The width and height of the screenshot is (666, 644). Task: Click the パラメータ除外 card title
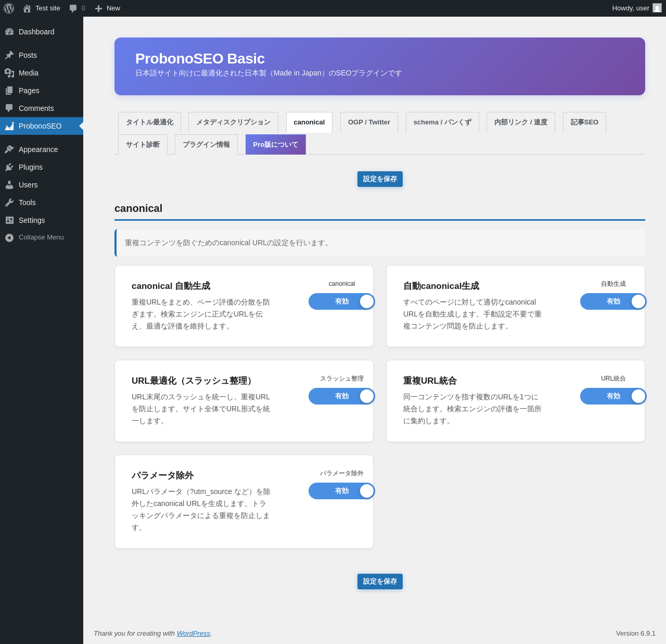coord(162,475)
